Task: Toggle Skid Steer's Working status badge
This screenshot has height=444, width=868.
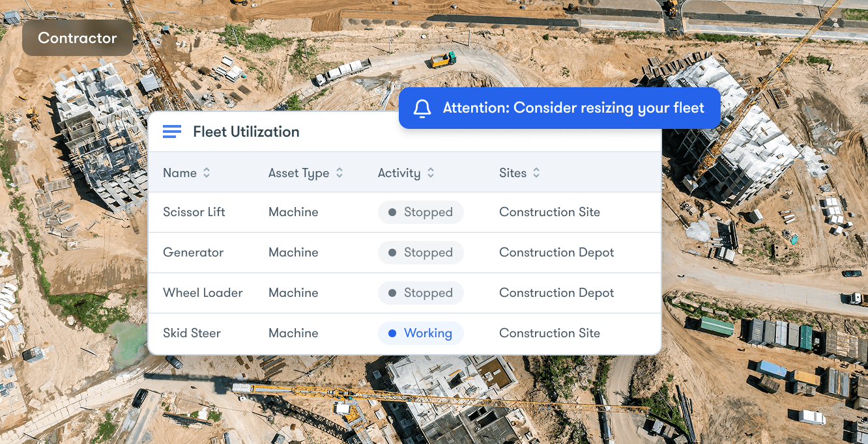Action: coord(421,333)
